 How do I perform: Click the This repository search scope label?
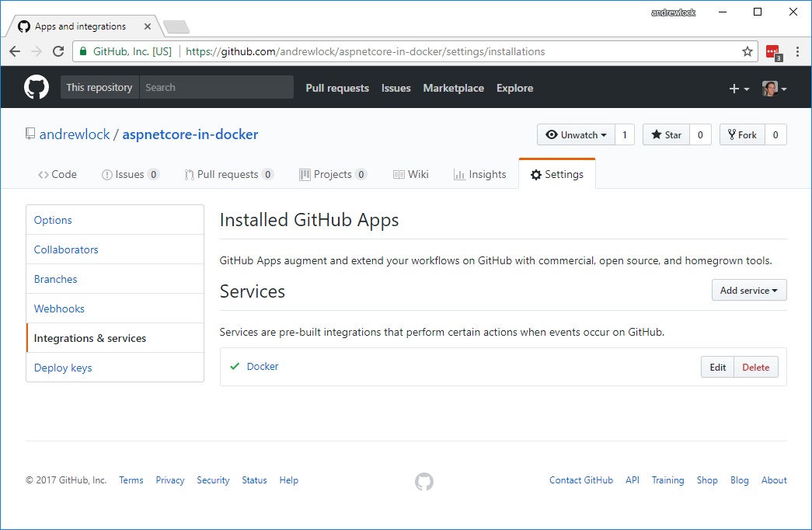point(99,87)
